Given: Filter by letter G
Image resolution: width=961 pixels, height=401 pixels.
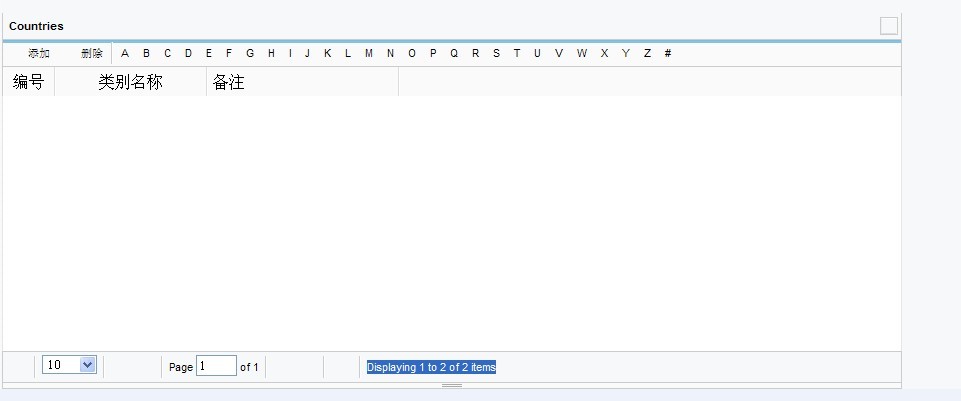Looking at the screenshot, I should pyautogui.click(x=250, y=53).
